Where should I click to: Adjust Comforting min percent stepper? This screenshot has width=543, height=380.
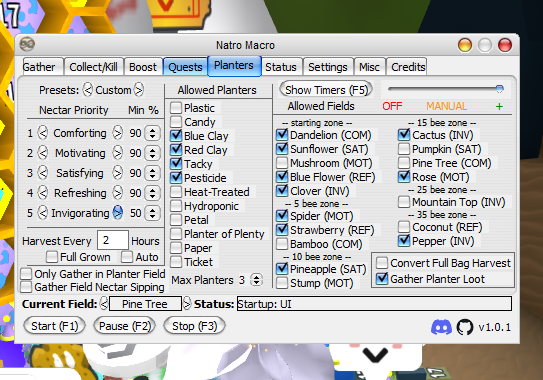[152, 133]
